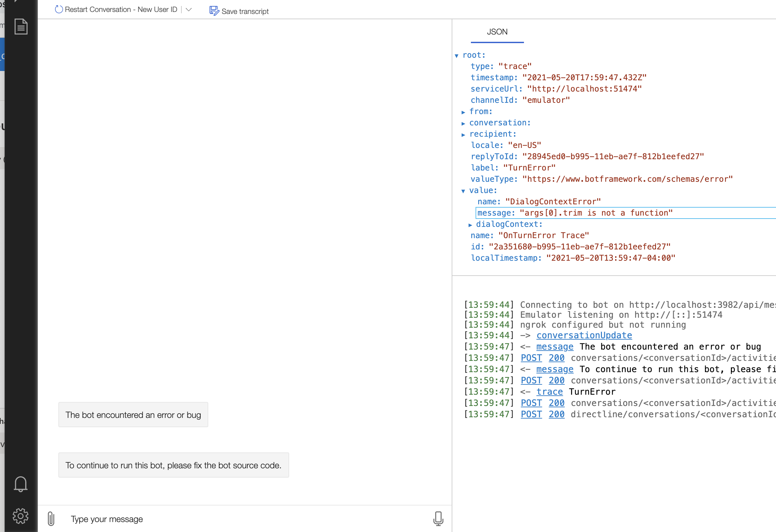Screen dimensions: 776x532
Task: Click POST link on directline/conversations log line
Action: 531,415
